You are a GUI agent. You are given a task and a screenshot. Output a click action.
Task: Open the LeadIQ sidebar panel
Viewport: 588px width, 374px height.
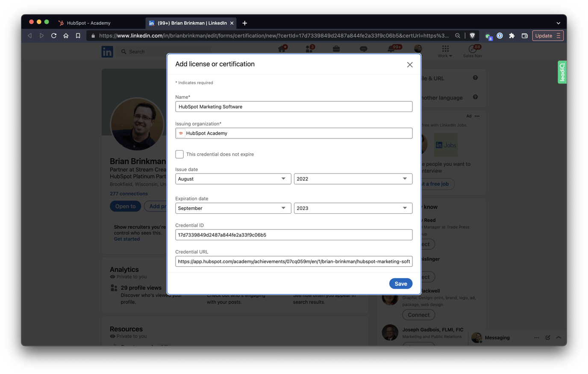tap(562, 72)
